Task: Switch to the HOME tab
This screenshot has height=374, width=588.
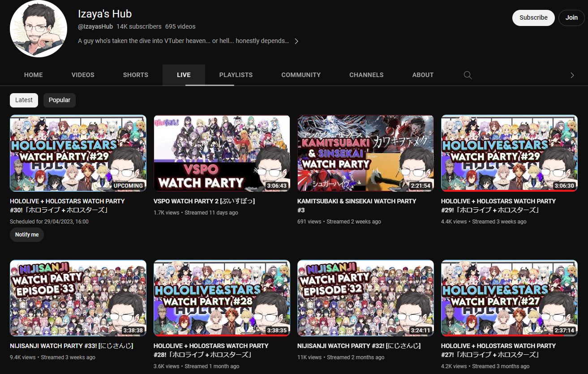Action: tap(34, 75)
